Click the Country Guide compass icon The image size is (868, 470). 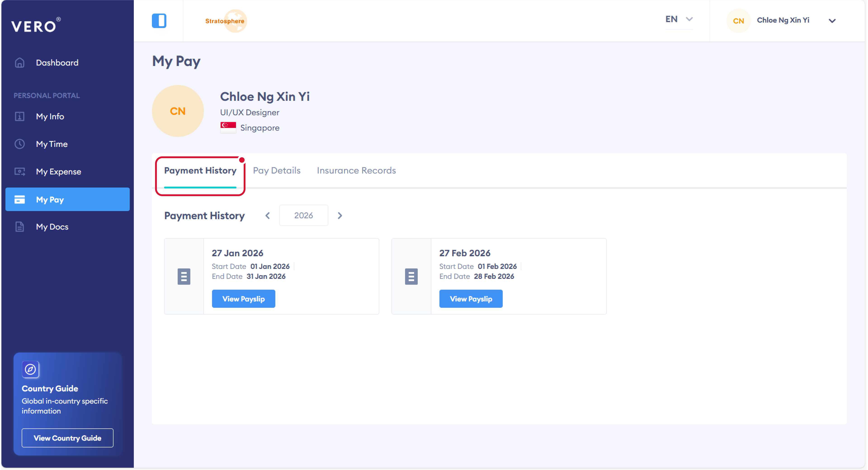tap(30, 370)
